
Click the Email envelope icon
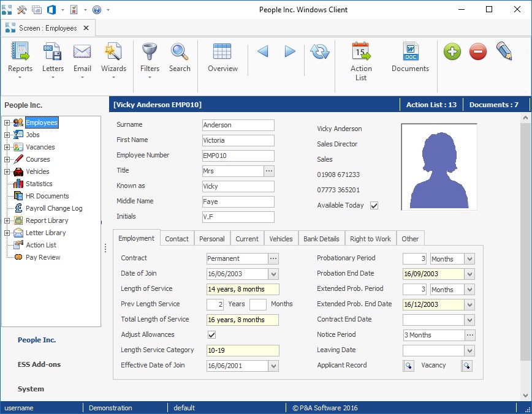click(82, 52)
